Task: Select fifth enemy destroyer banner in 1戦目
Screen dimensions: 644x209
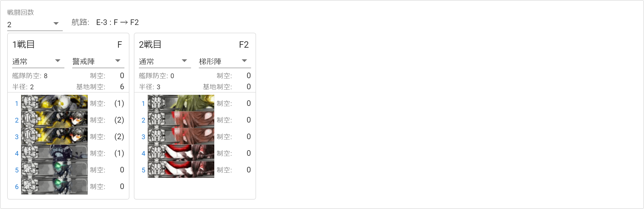Action: (x=54, y=170)
